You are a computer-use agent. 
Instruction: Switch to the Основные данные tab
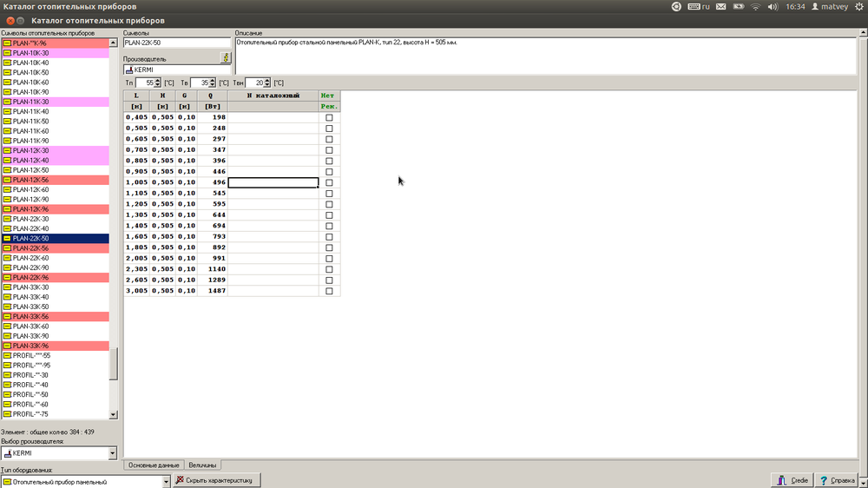click(153, 465)
